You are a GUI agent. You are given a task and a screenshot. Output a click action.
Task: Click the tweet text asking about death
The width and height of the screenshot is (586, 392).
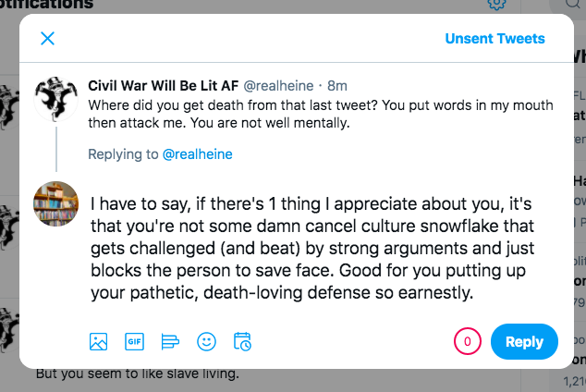pos(321,114)
